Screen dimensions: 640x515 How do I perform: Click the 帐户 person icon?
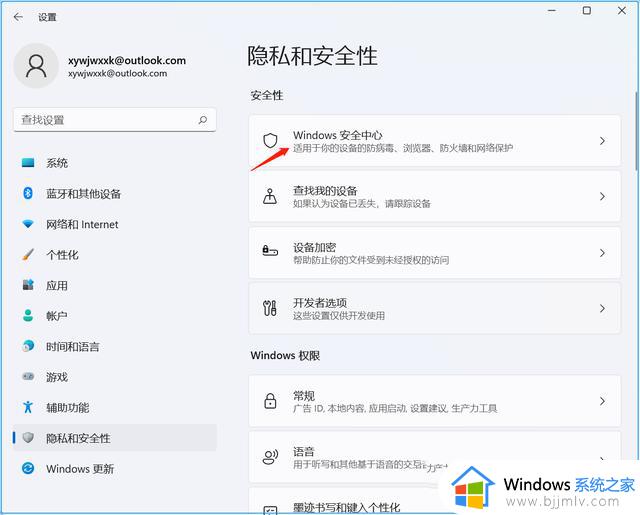click(28, 315)
